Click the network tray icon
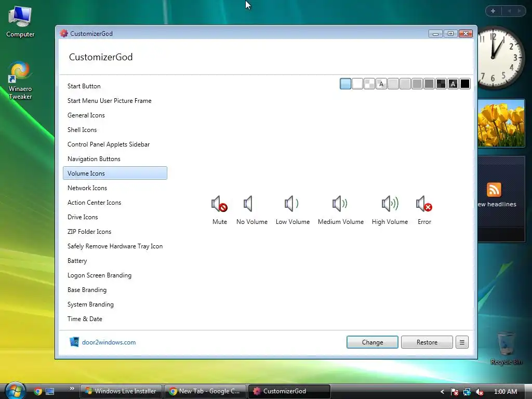This screenshot has width=532, height=399. click(x=467, y=392)
